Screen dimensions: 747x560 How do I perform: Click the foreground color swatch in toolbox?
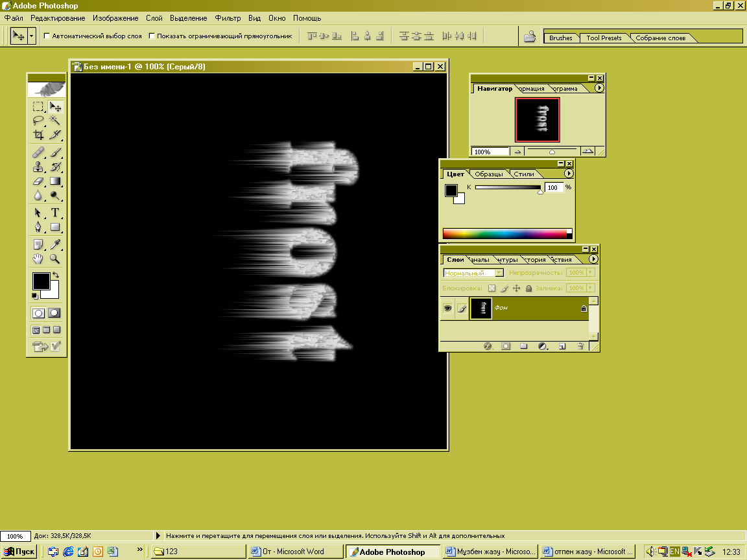pyautogui.click(x=41, y=281)
